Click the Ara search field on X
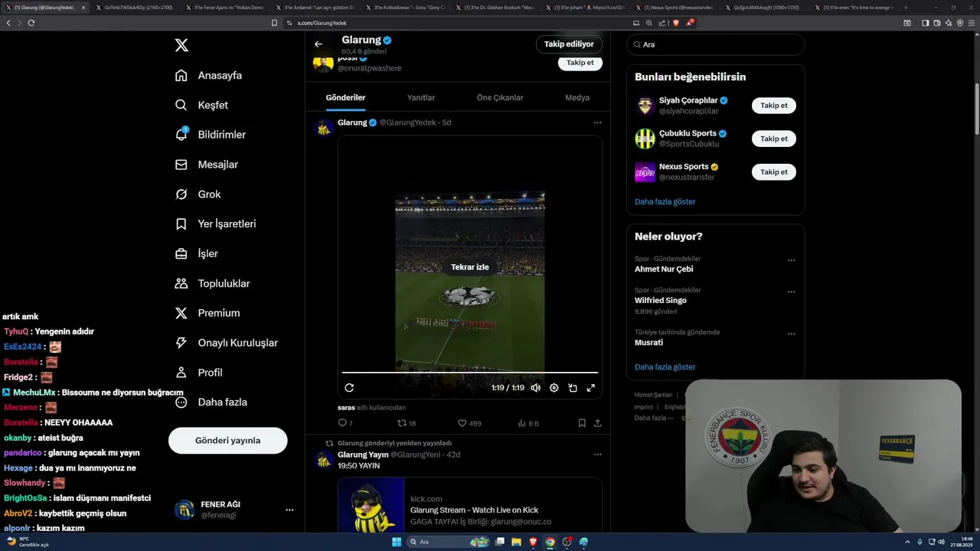Viewport: 980px width, 551px height. point(715,44)
